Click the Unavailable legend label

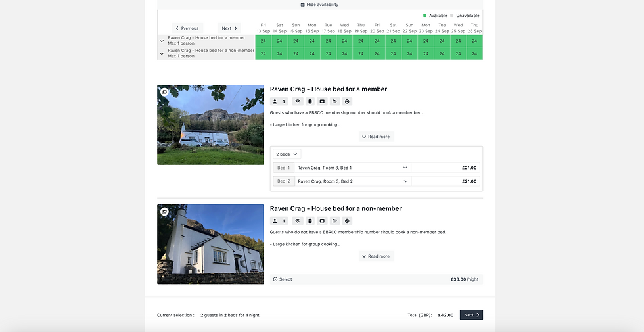pos(468,16)
